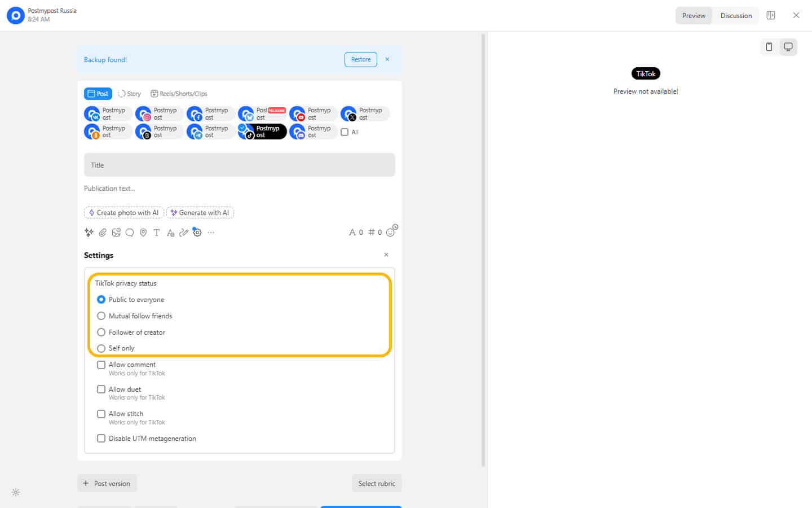Click the Restore backup button
Image resolution: width=812 pixels, height=508 pixels.
pyautogui.click(x=361, y=59)
